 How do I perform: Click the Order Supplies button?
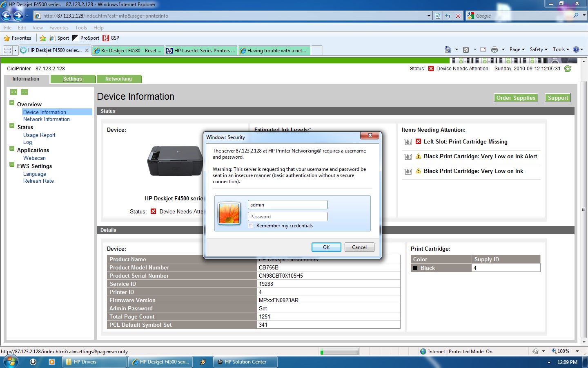516,98
